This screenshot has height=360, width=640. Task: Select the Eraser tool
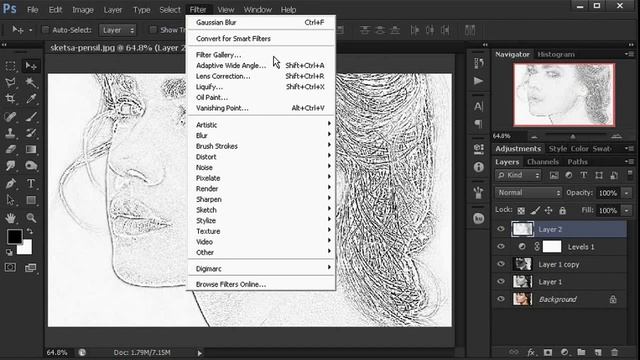pyautogui.click(x=10, y=149)
